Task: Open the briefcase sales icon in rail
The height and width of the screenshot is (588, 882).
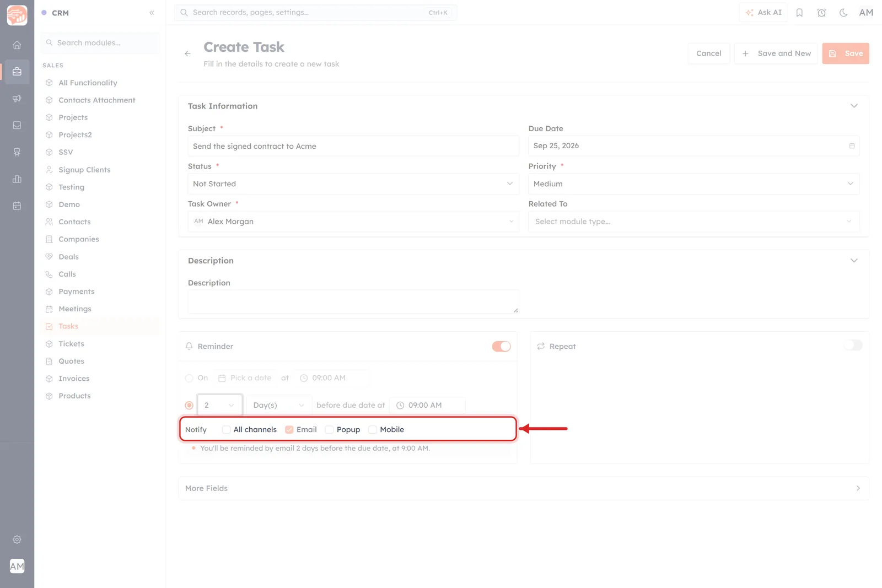Action: click(x=17, y=72)
